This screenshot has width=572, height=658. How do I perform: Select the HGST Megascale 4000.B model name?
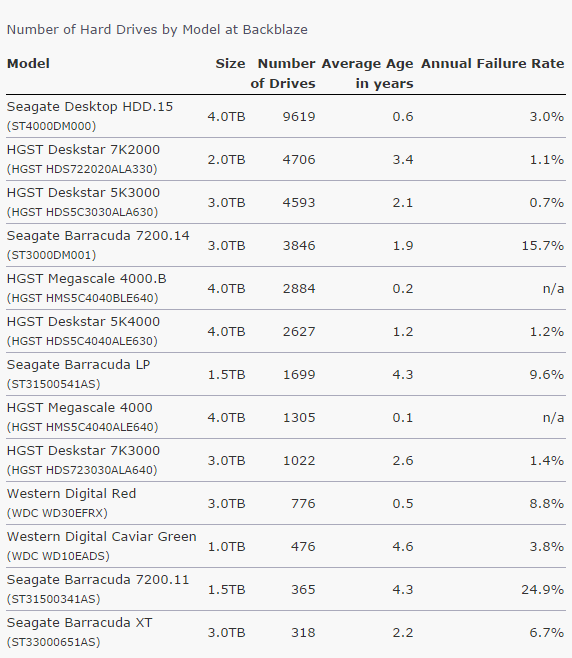86,279
